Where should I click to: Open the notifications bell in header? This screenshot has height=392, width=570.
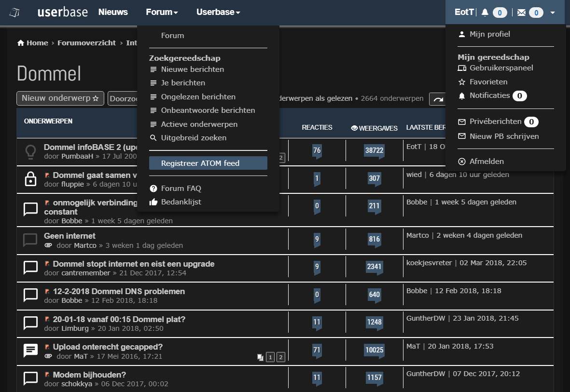(x=485, y=13)
